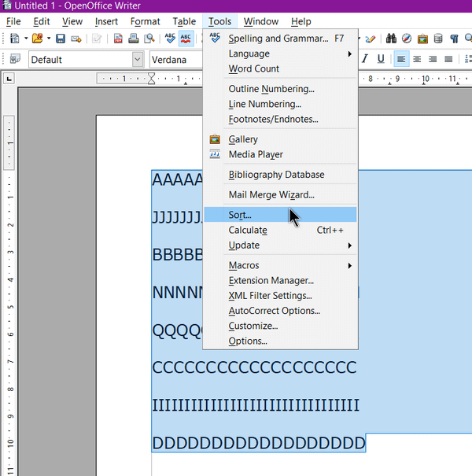The image size is (472, 476).
Task: Click the tab stop type button on ruler
Action: 9,79
